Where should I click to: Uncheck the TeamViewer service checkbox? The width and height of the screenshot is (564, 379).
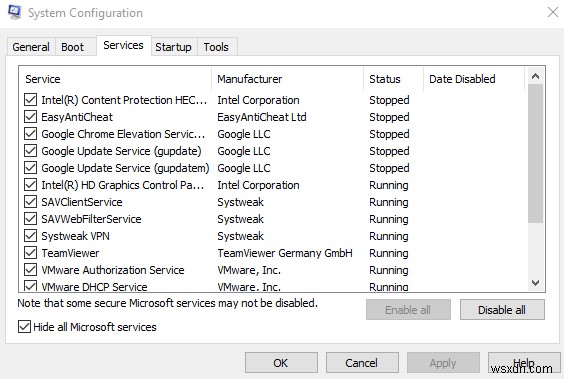pos(31,253)
